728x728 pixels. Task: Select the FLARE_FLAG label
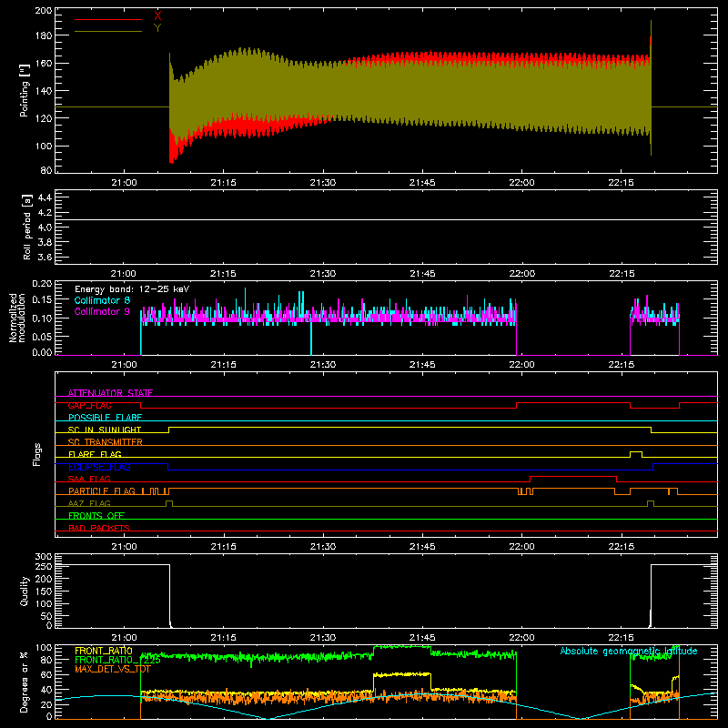click(x=95, y=454)
